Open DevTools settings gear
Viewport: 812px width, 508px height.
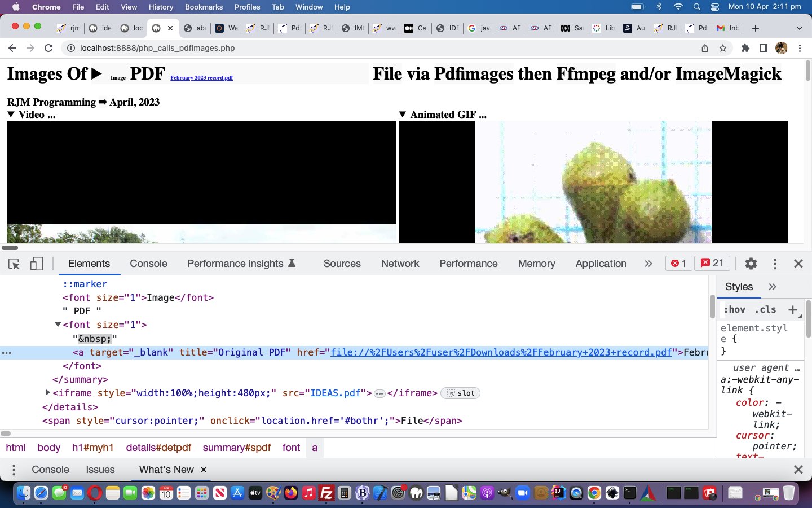pyautogui.click(x=751, y=264)
